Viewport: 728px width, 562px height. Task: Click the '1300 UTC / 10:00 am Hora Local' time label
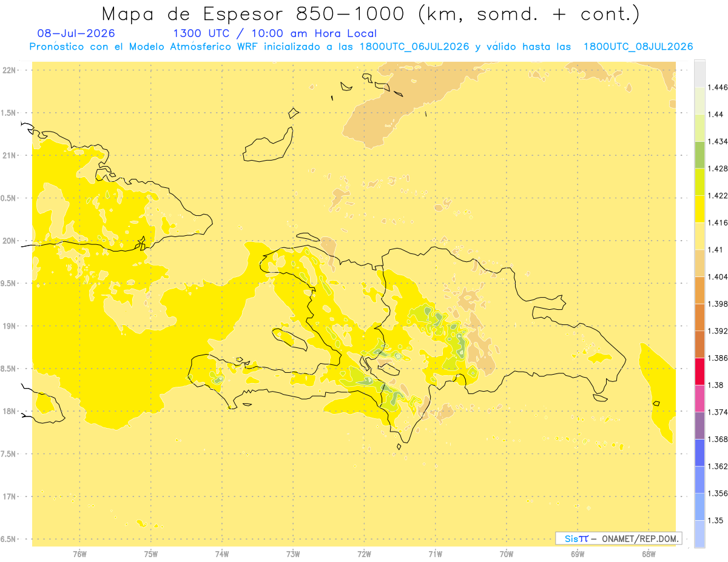coord(275,33)
